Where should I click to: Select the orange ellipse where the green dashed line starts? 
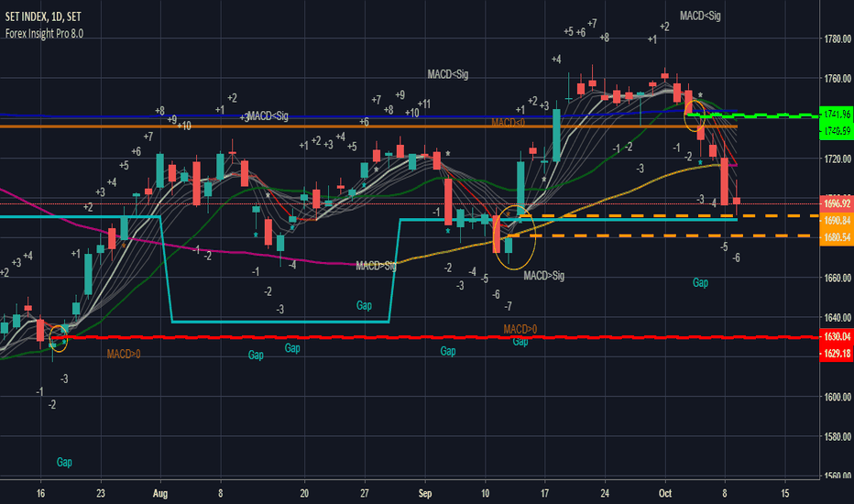[695, 115]
